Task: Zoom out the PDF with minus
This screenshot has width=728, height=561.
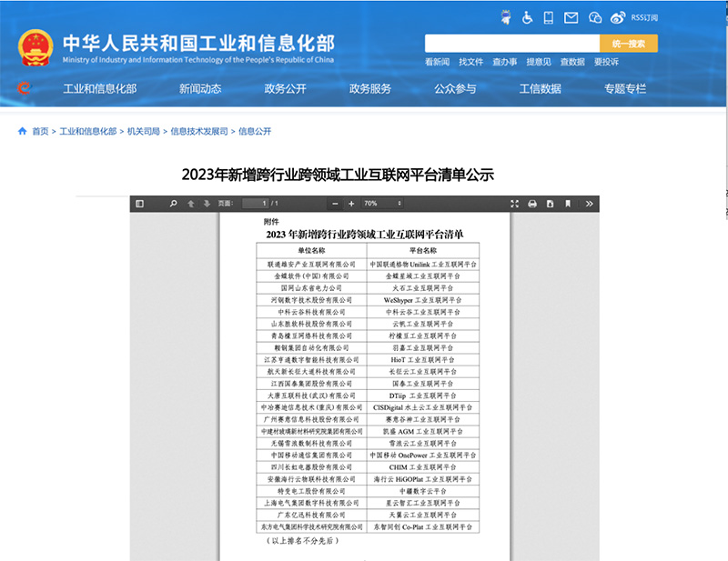Action: coord(335,204)
